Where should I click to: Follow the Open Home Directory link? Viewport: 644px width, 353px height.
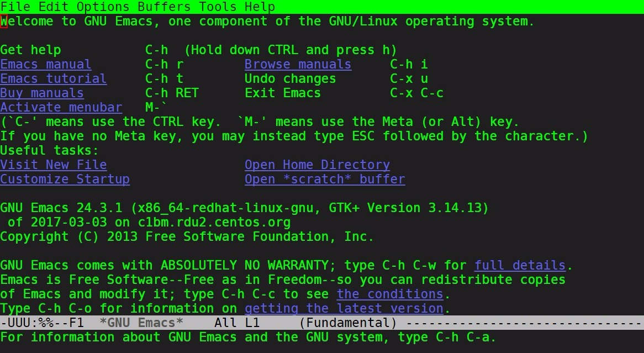click(317, 165)
